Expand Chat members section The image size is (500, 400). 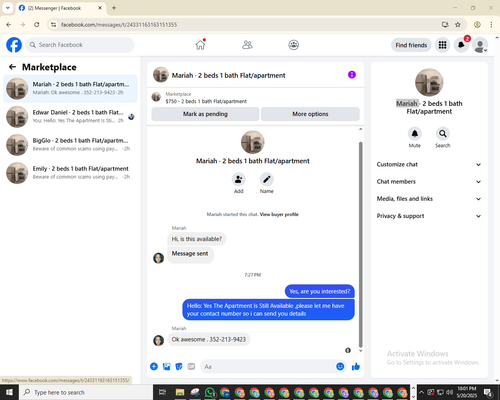[x=429, y=182]
